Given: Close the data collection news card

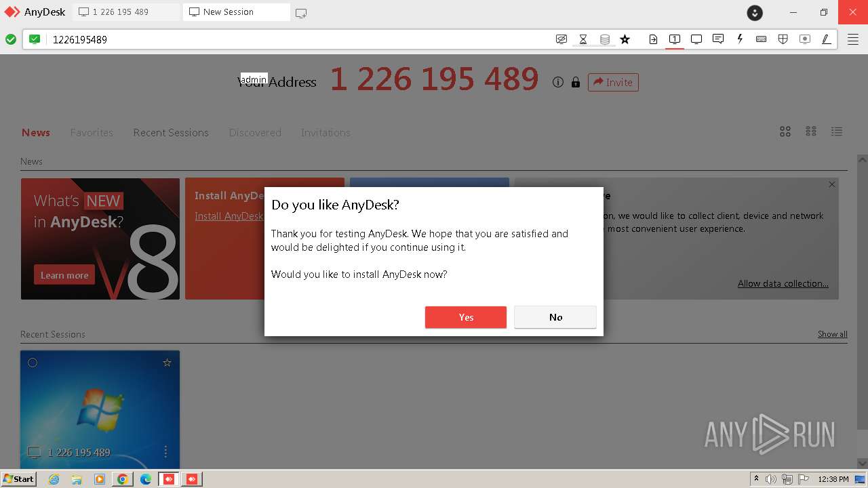Looking at the screenshot, I should (x=832, y=184).
